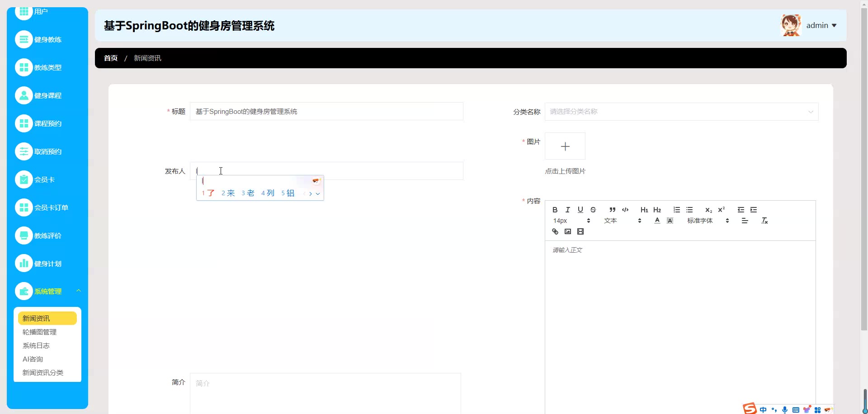Insert a video into the editor content

tap(580, 231)
